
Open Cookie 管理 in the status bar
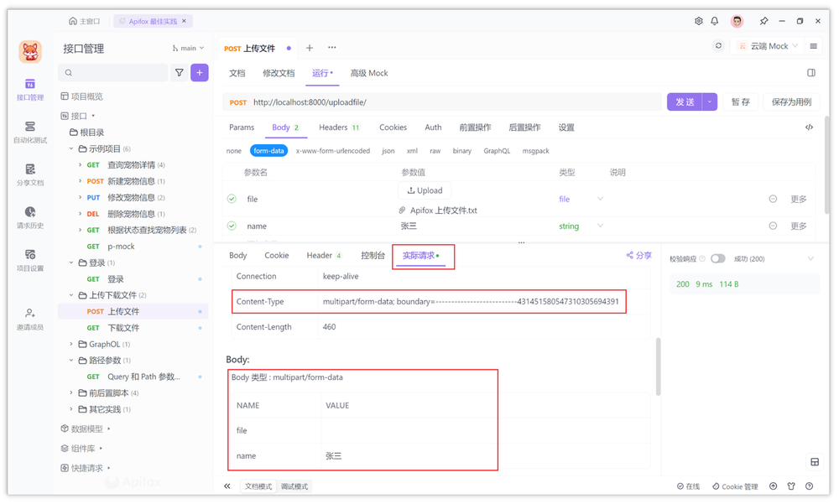(735, 486)
